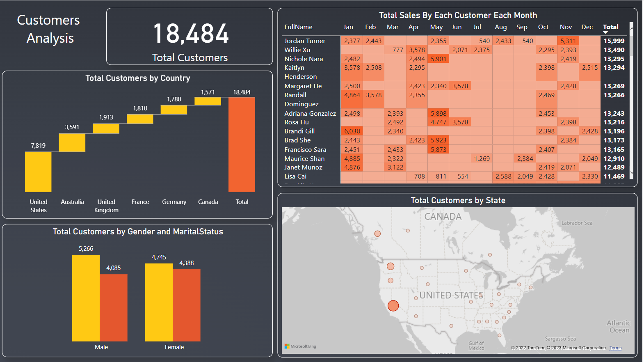Viewport: 644px width, 362px height.
Task: Click the Microsoft Bing logo on the map
Action: tap(300, 346)
